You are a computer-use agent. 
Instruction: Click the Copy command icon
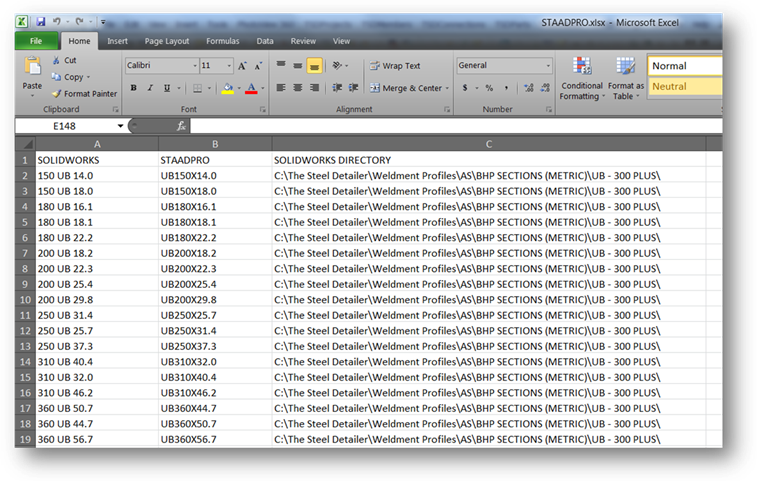pos(56,77)
